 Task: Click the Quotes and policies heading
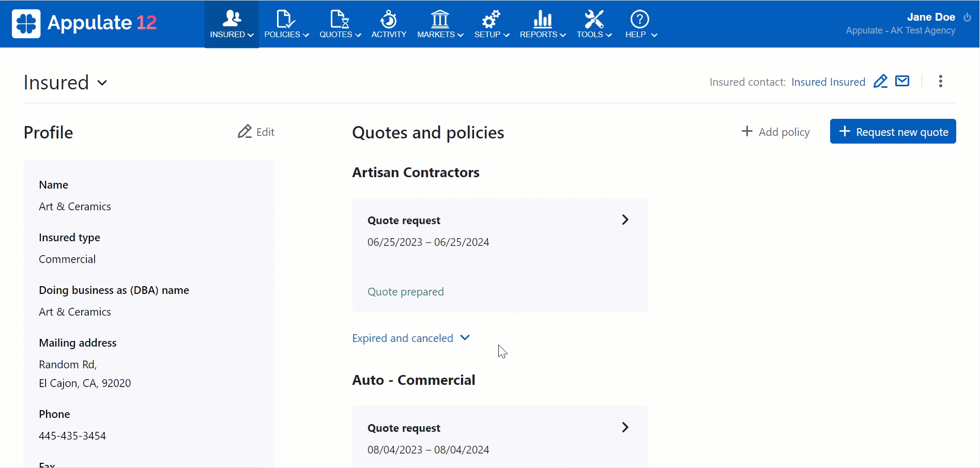(x=428, y=132)
